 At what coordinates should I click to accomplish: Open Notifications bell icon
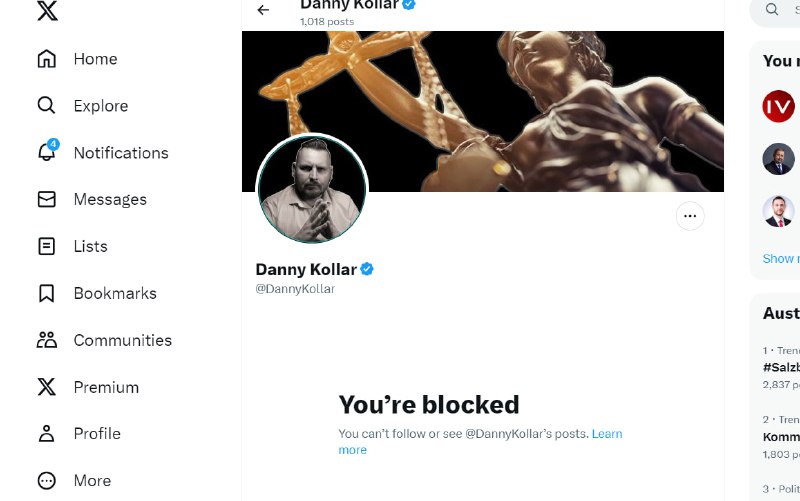click(x=47, y=152)
